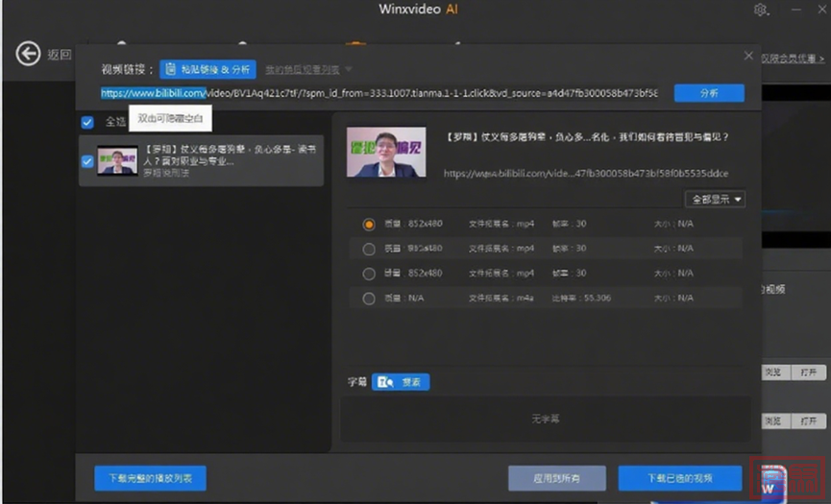Image resolution: width=831 pixels, height=504 pixels.
Task: Click the 应用到所有 apply to all button
Action: [557, 478]
